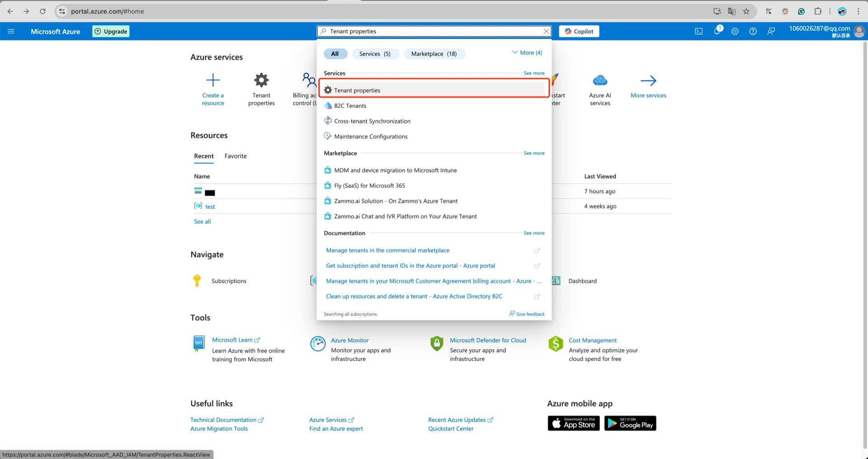This screenshot has width=868, height=459.
Task: Open Clean up resources and delete tenant doc
Action: coord(414,296)
